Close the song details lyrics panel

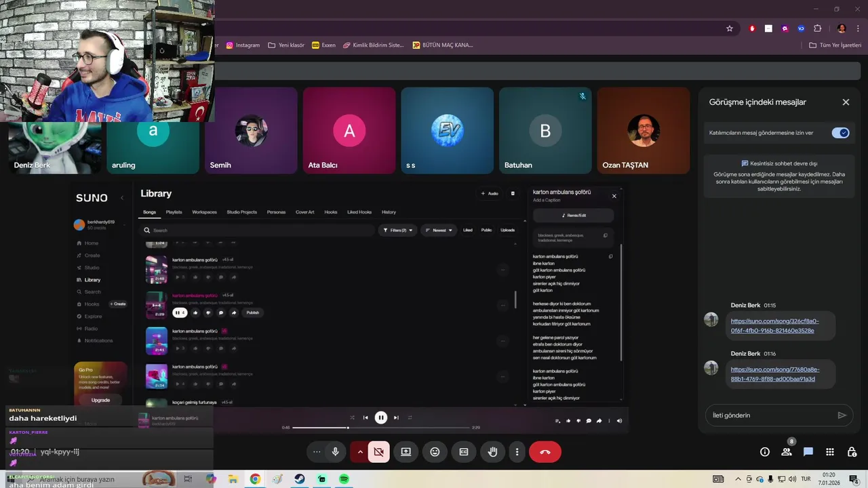point(614,197)
